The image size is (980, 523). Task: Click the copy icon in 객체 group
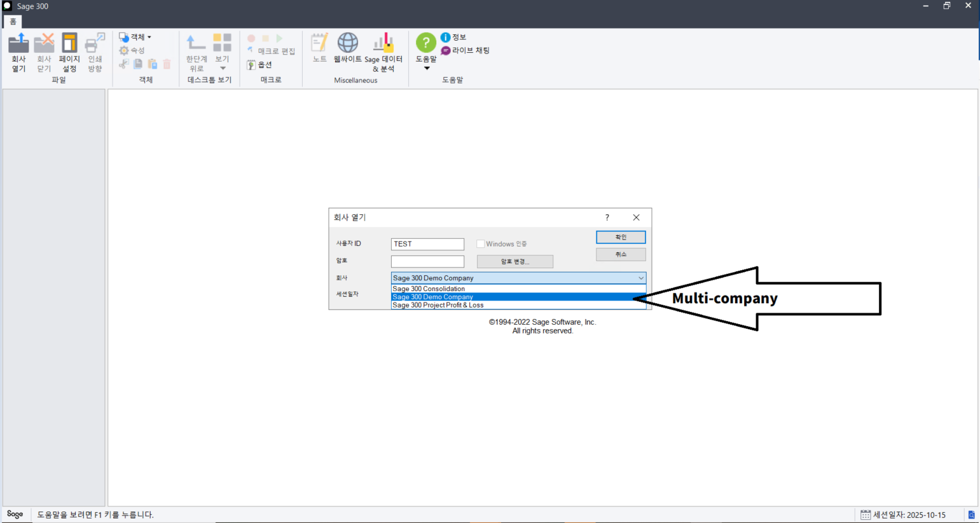coord(138,64)
